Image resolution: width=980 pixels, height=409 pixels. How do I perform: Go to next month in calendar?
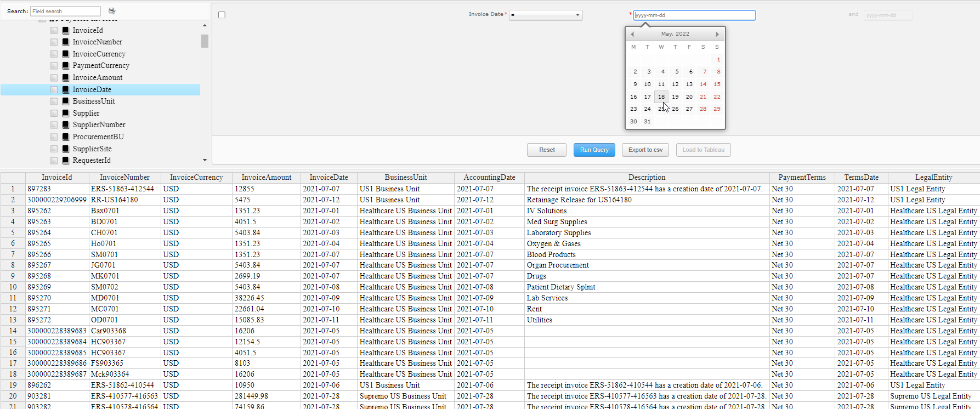pos(717,34)
